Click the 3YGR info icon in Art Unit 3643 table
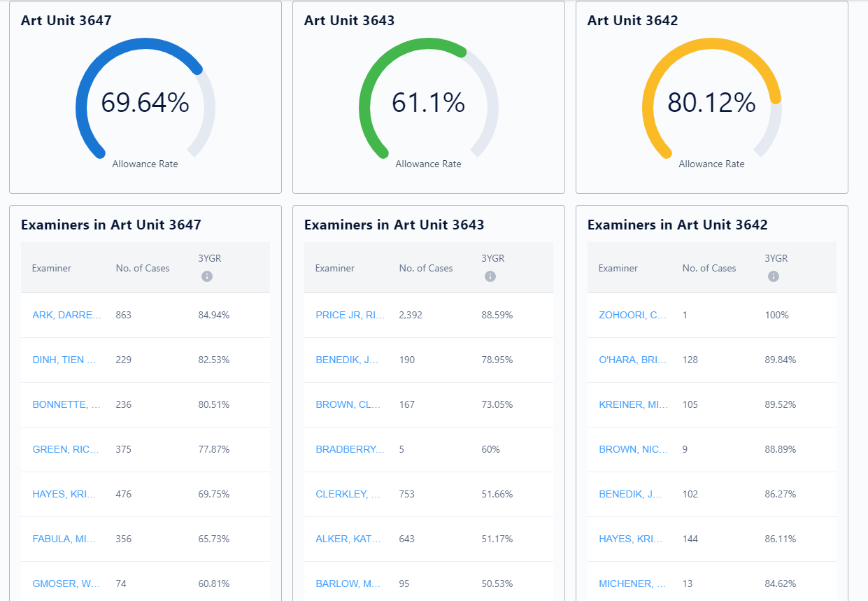 [x=490, y=276]
